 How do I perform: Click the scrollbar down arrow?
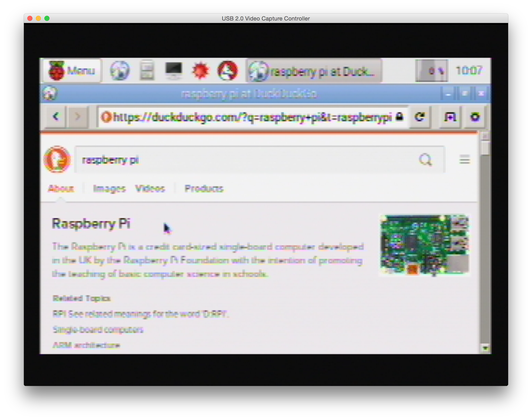click(485, 348)
